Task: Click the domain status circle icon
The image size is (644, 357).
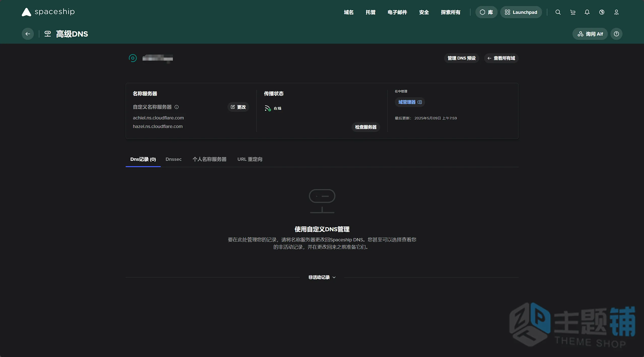Action: point(133,58)
